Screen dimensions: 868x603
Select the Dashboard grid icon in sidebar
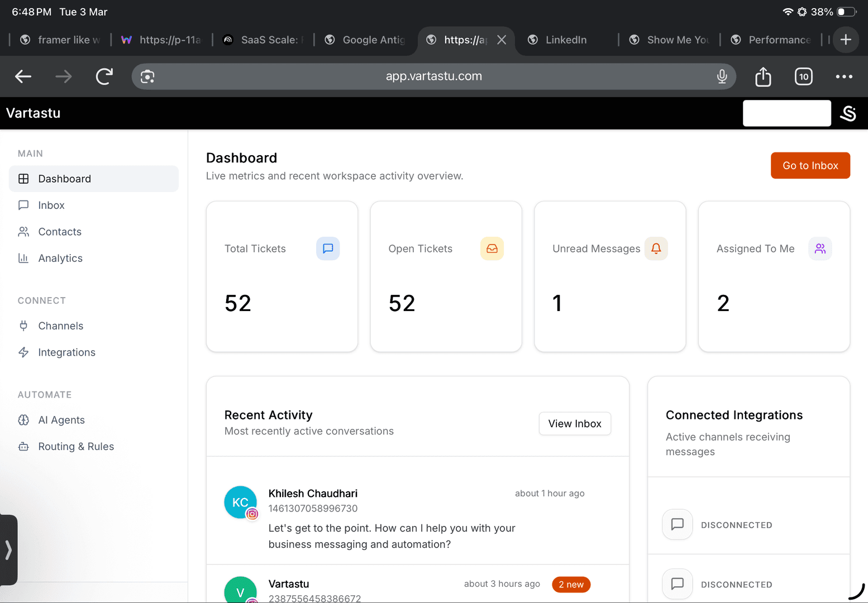click(23, 179)
